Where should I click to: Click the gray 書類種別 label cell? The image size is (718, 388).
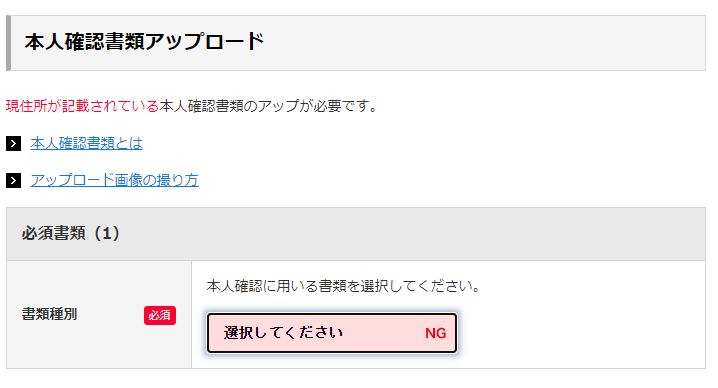(99, 314)
